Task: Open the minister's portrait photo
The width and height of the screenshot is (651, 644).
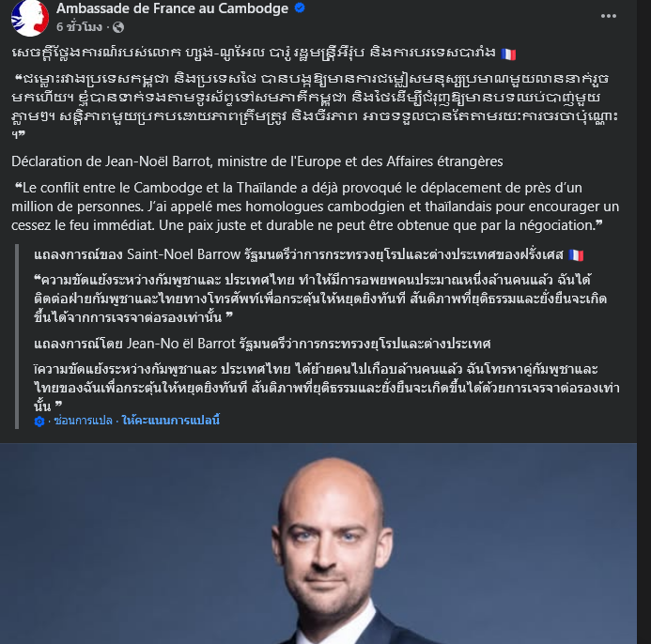Action: 318,544
